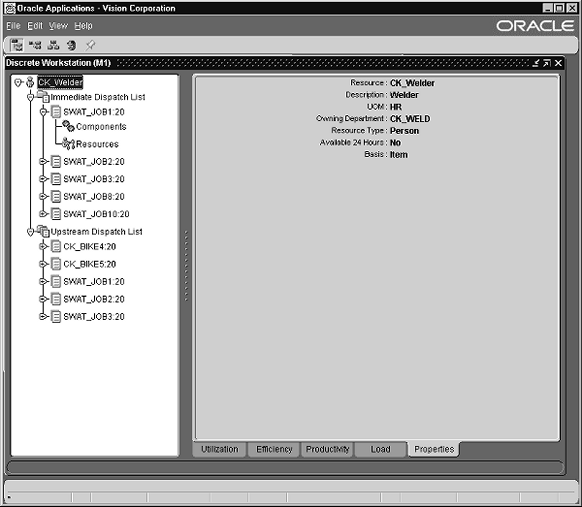Expand the SWAT_JOB8:20 node
The height and width of the screenshot is (507, 582).
tap(43, 196)
